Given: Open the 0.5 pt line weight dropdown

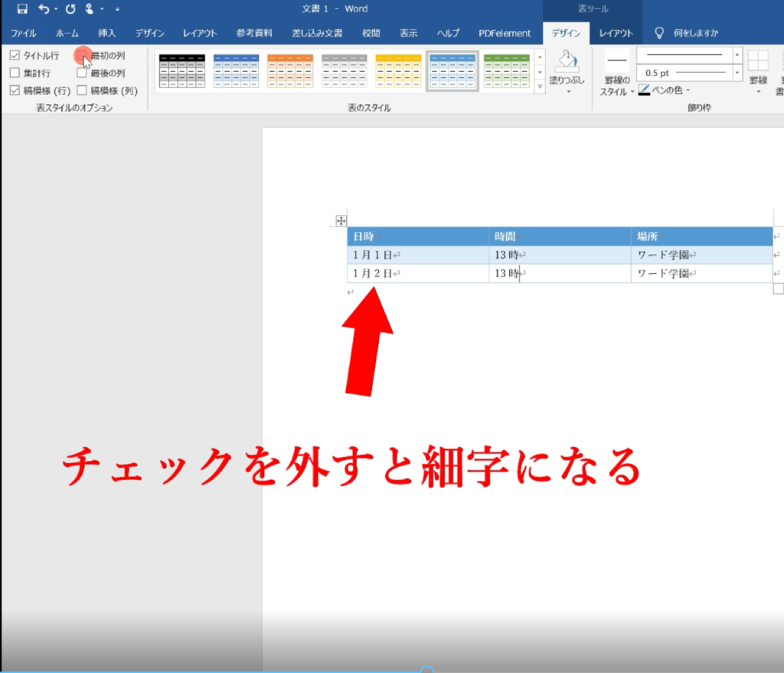Looking at the screenshot, I should pyautogui.click(x=737, y=73).
